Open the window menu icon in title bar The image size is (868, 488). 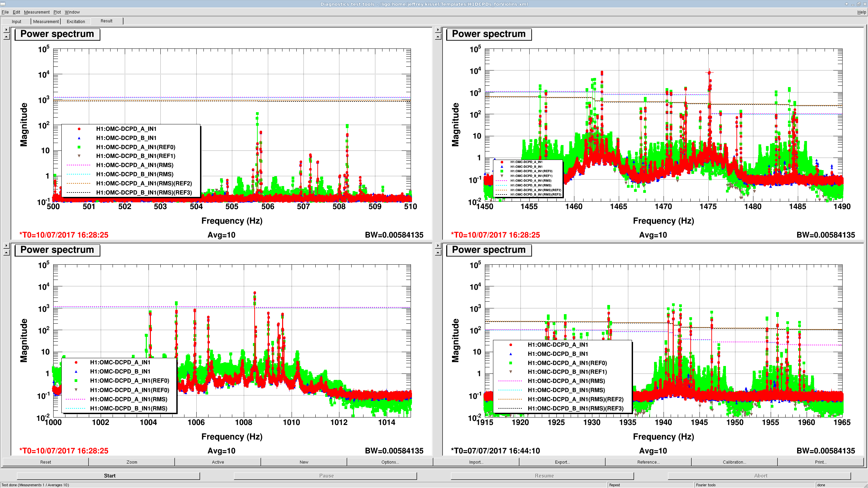(3, 4)
